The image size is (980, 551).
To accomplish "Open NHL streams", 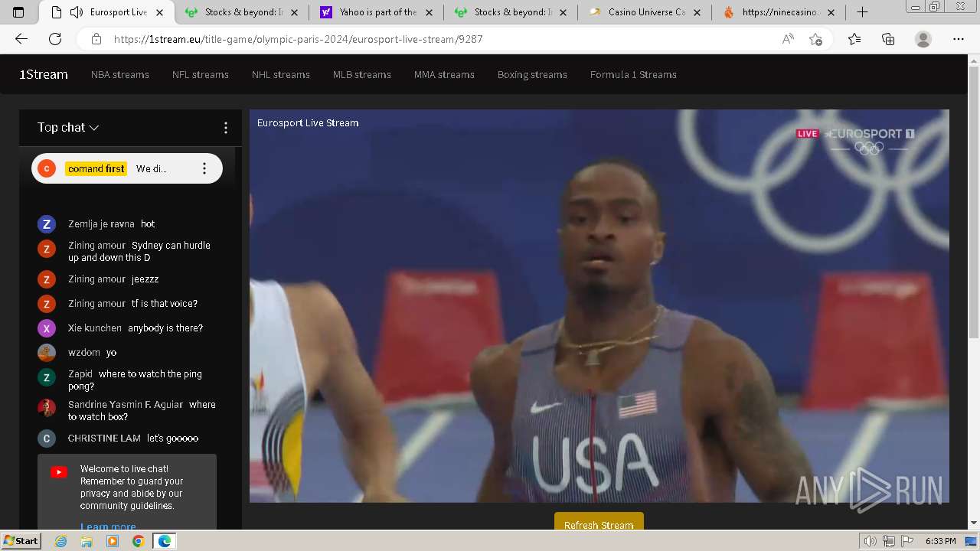I will (x=281, y=74).
